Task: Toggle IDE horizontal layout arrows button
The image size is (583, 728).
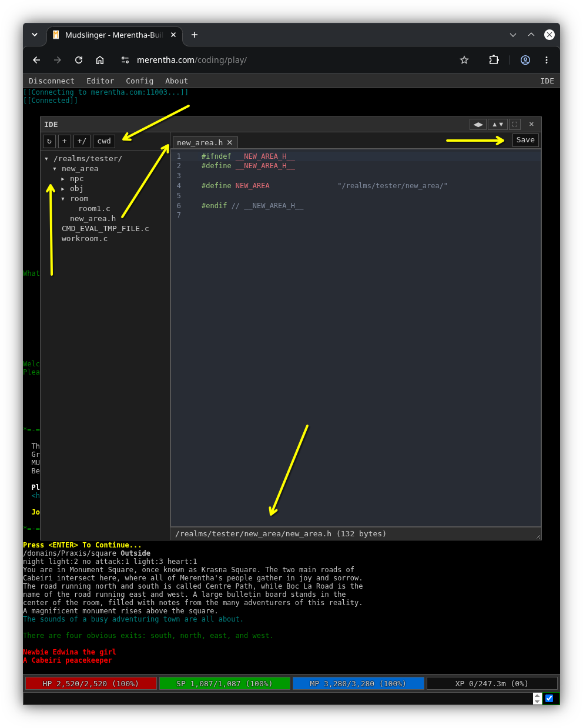Action: [478, 124]
